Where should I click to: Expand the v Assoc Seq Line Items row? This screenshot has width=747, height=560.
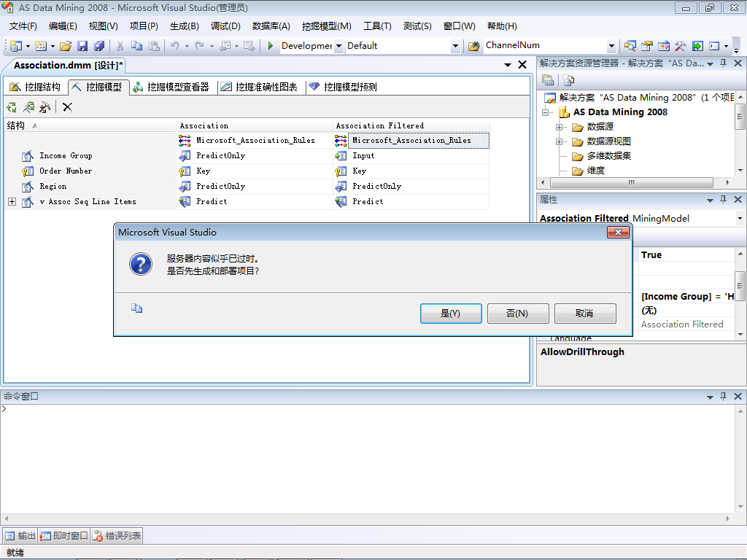coord(12,202)
